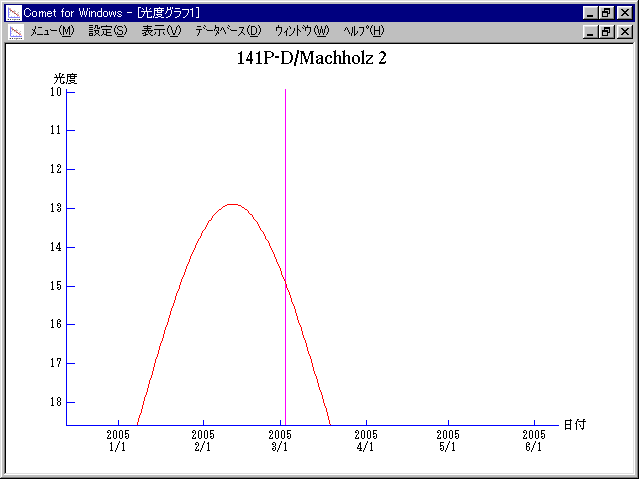Open the ヘルプ(H) help menu
Viewport: 639px width, 479px height.
tap(363, 31)
